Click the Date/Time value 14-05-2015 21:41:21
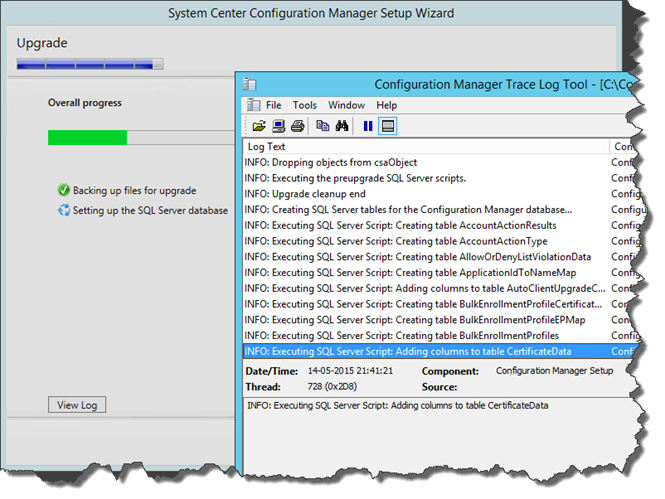Image resolution: width=665 pixels, height=499 pixels. 350,371
